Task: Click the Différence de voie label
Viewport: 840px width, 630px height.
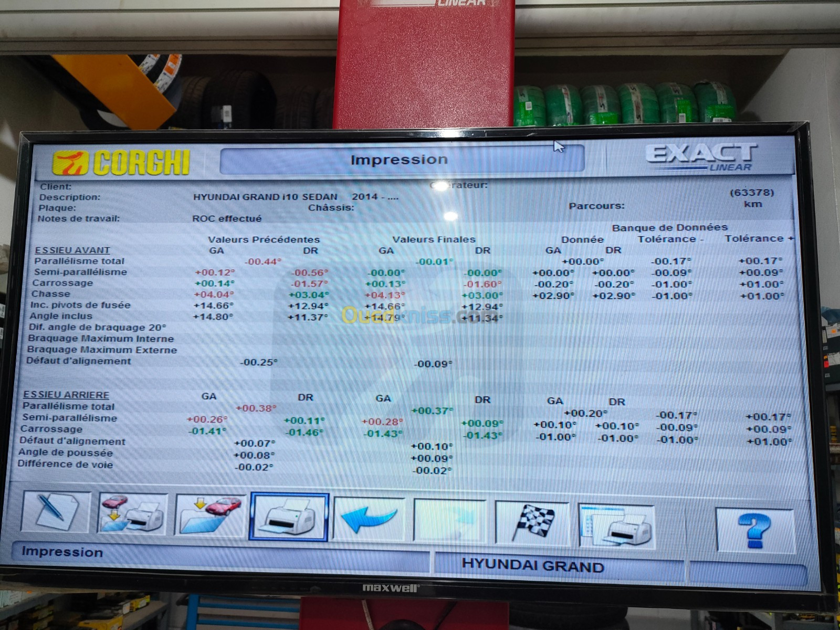Action: coord(65,464)
